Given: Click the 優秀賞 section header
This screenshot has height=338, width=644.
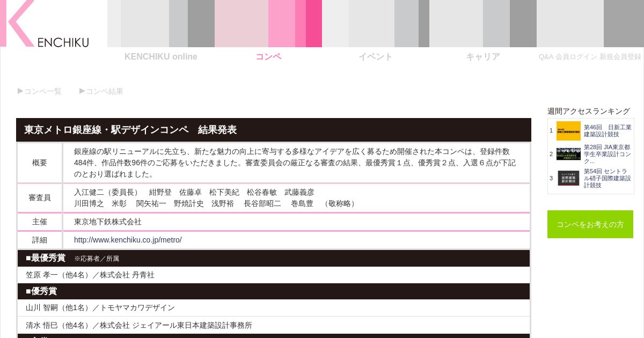Looking at the screenshot, I should pyautogui.click(x=41, y=291).
